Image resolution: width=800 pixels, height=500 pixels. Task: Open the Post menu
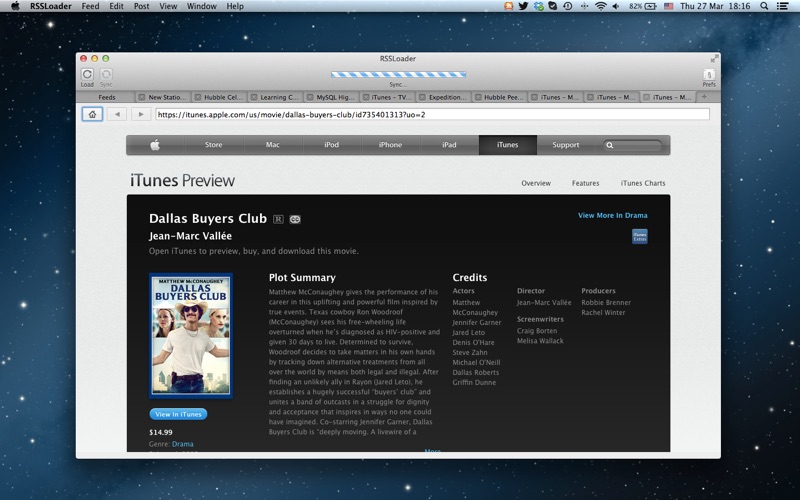tap(141, 6)
